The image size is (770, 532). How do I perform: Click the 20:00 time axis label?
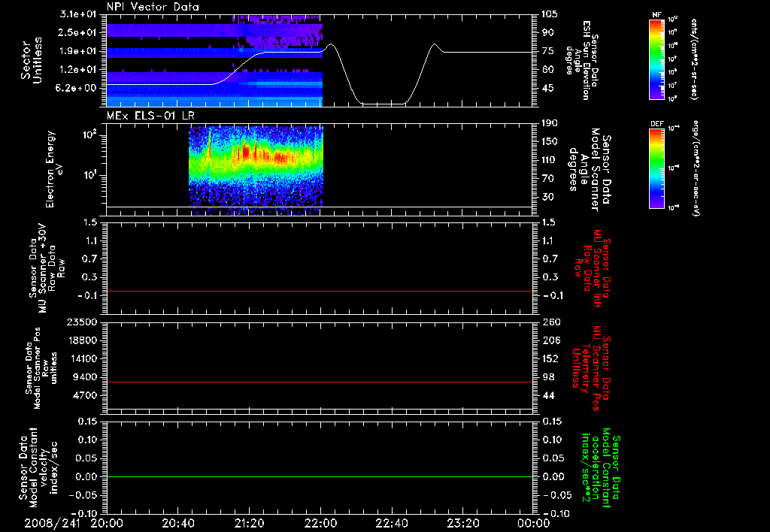[107, 524]
